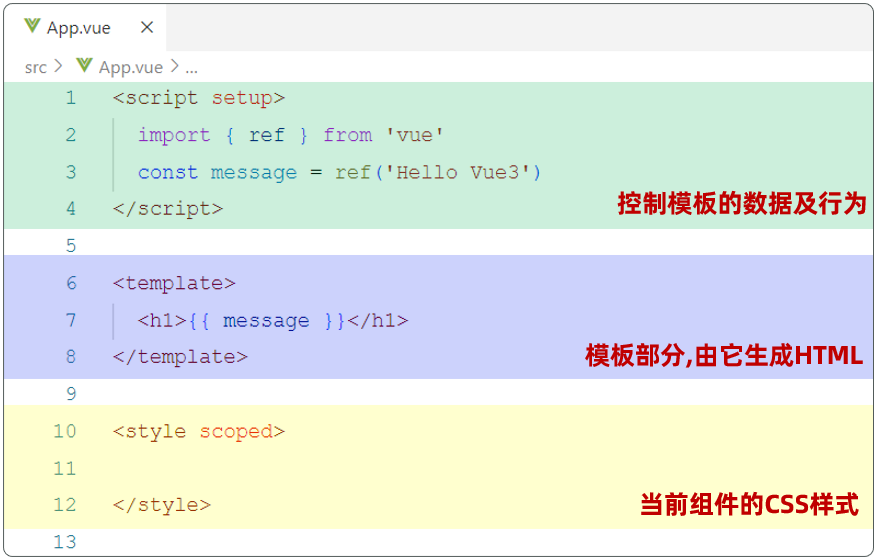Screen dimensions: 878x559
Task: Click the red annotation '控制模板的数据及行为'
Action: point(742,203)
